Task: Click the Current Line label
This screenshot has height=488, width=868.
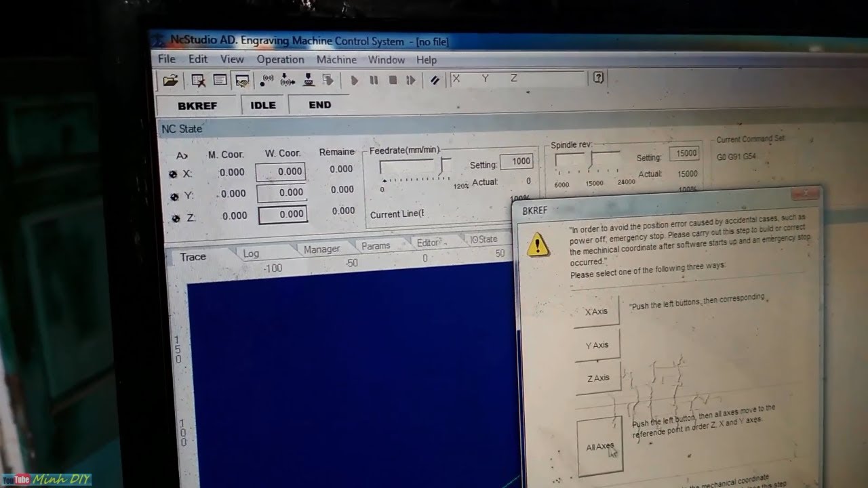Action: pyautogui.click(x=397, y=215)
